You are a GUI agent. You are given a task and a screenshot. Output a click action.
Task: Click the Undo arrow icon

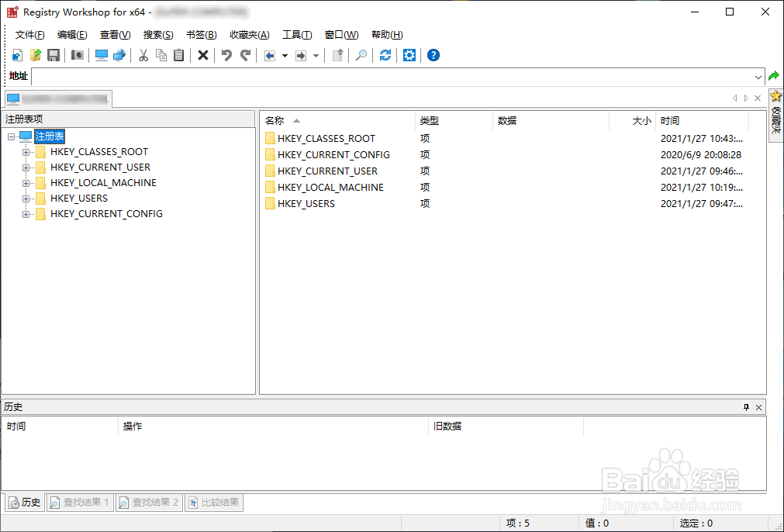[226, 55]
